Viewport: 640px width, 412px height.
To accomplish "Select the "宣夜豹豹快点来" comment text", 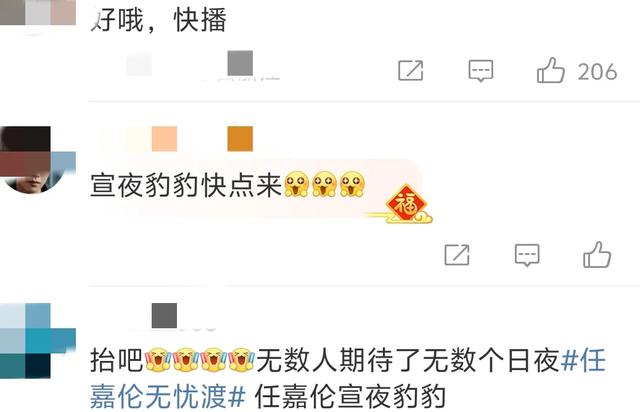I will 186,185.
